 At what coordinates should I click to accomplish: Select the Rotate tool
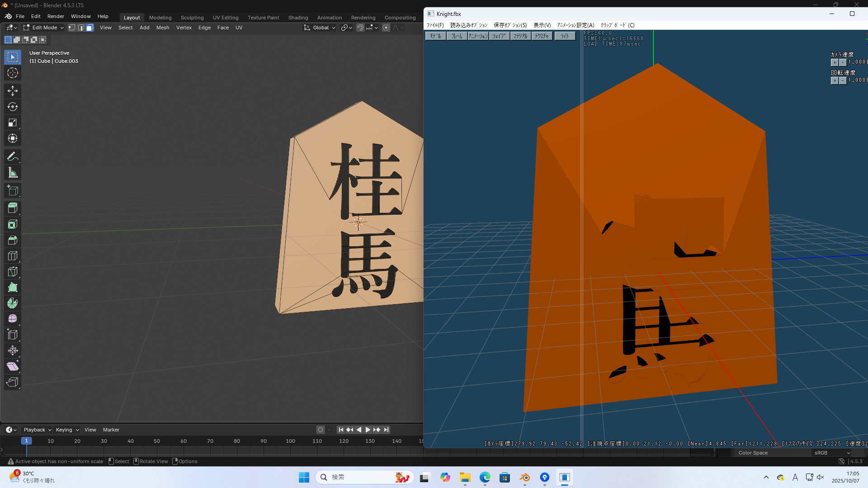tap(13, 107)
